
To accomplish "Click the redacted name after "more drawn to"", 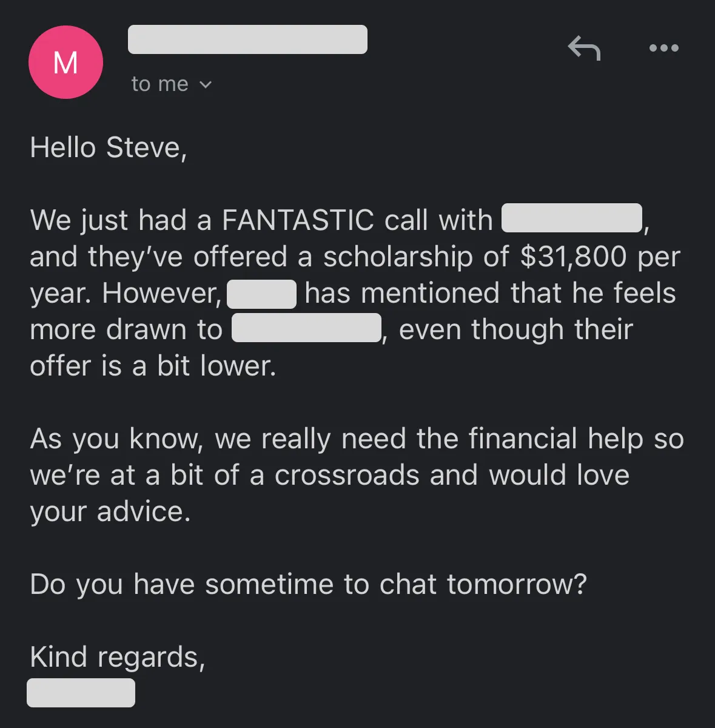I will pos(306,328).
